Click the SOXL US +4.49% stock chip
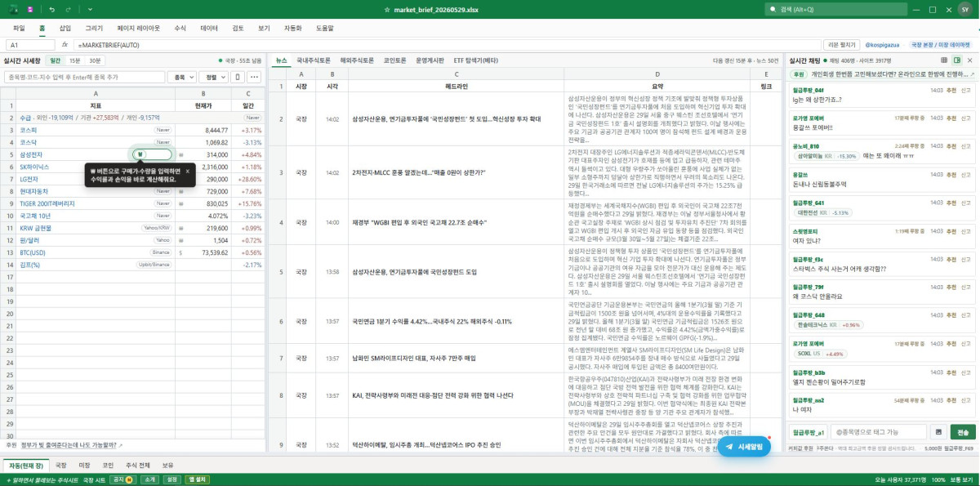This screenshot has height=486, width=980. click(x=820, y=354)
